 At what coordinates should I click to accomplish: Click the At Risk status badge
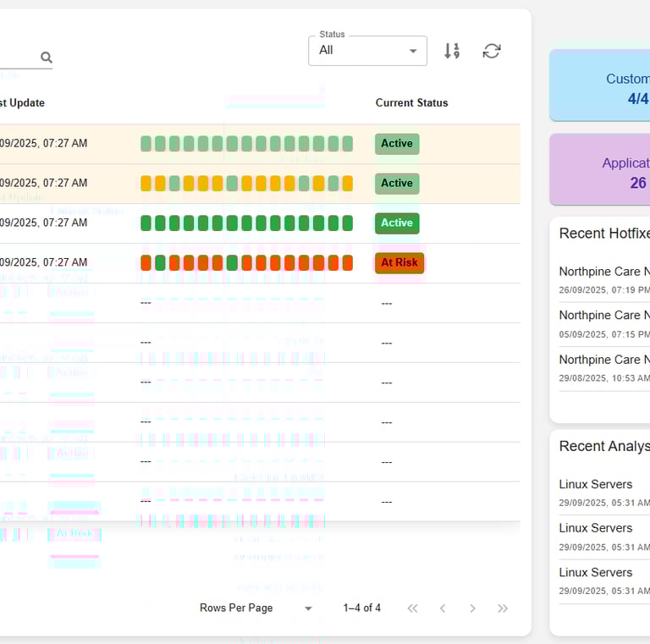coord(399,263)
